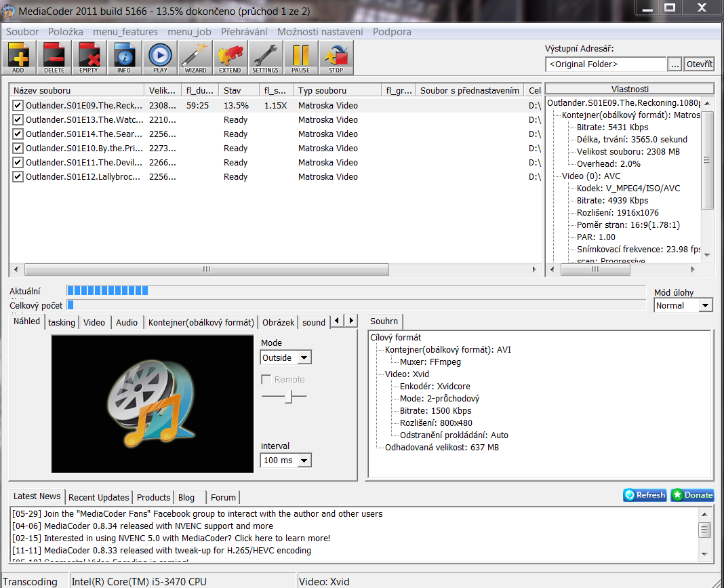Click the Otevřít button
Image resolution: width=724 pixels, height=588 pixels.
[699, 64]
